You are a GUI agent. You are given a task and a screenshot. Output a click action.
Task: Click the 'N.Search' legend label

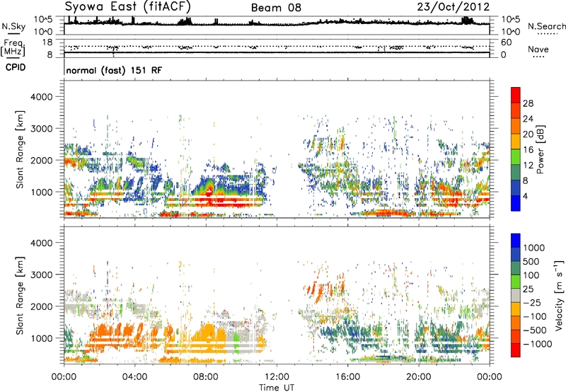[546, 26]
